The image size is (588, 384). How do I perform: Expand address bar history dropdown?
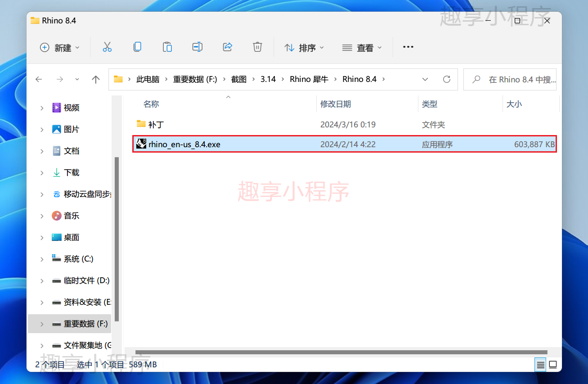[x=425, y=79]
